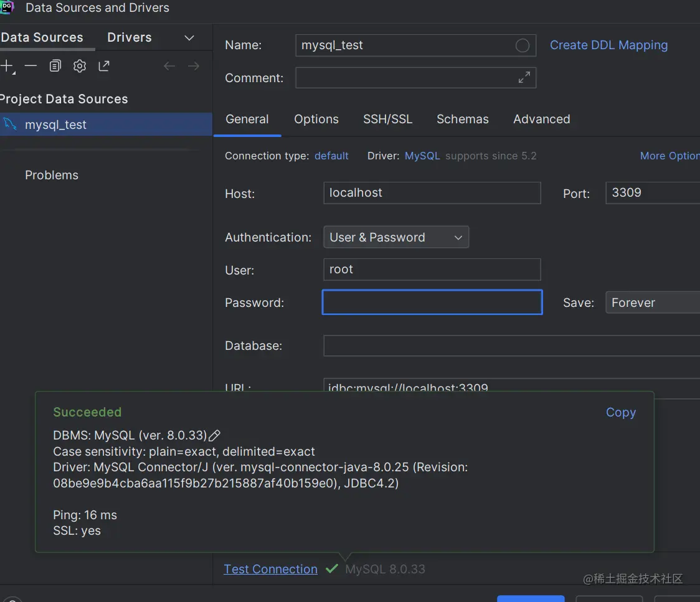Click the green checkmark by Test Connection
This screenshot has width=700, height=602.
pos(332,568)
